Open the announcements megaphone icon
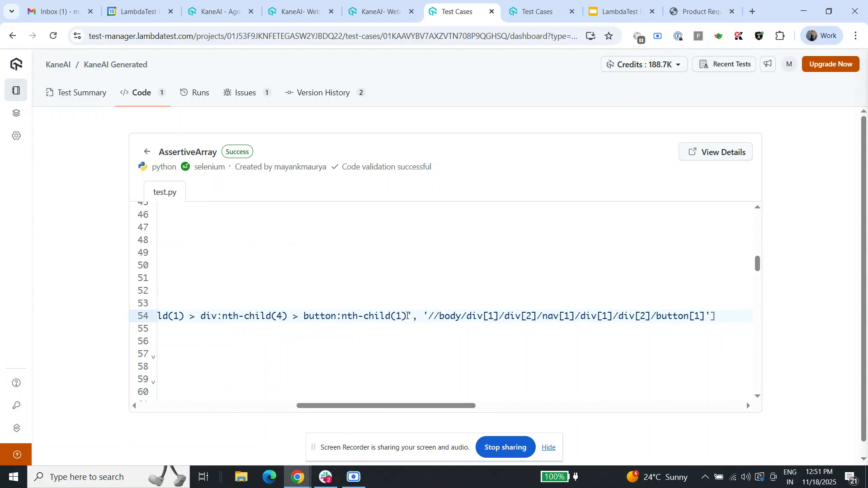The height and width of the screenshot is (488, 868). 767,64
